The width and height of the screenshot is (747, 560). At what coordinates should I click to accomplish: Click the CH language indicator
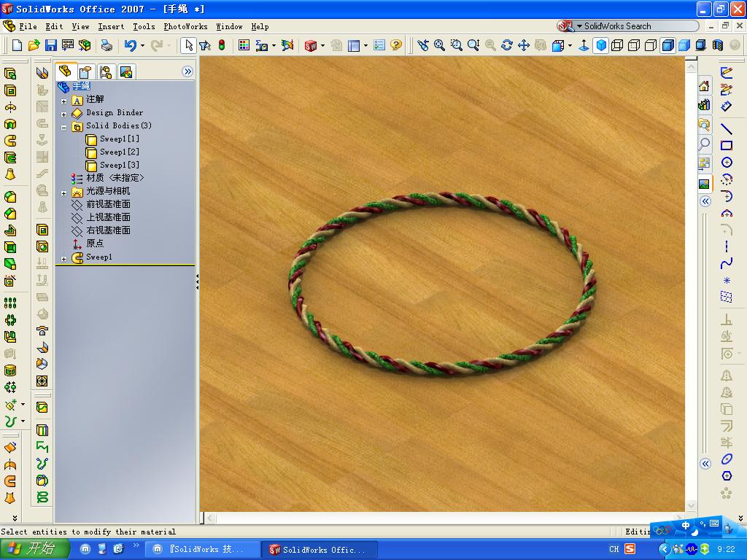(x=614, y=549)
